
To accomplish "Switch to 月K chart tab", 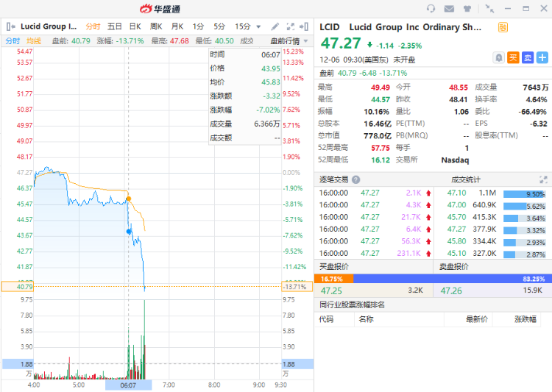I will tap(177, 26).
